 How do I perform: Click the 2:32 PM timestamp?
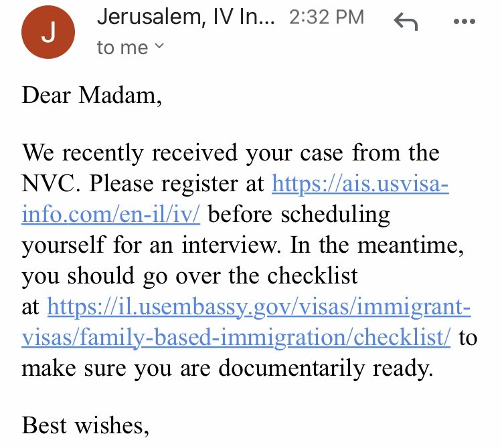pos(327,17)
